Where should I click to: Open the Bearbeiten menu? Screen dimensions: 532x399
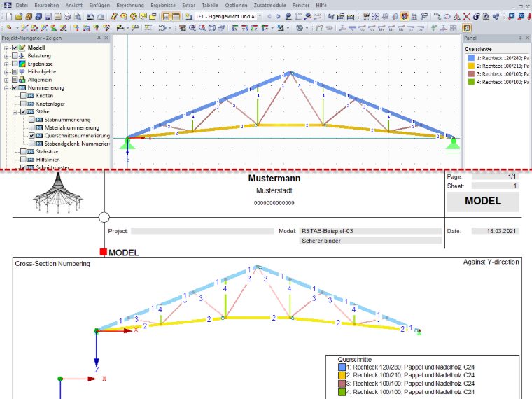[x=46, y=5]
